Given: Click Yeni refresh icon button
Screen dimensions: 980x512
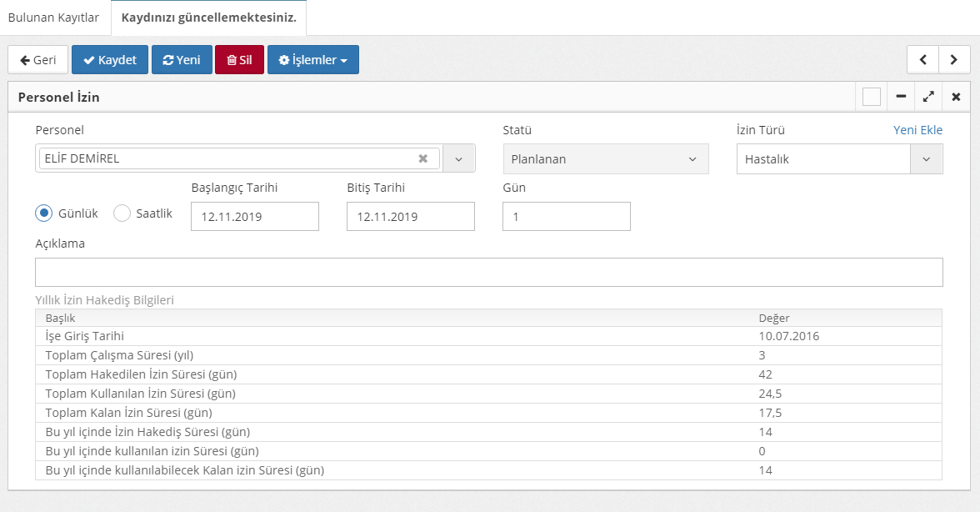Looking at the screenshot, I should click(182, 60).
